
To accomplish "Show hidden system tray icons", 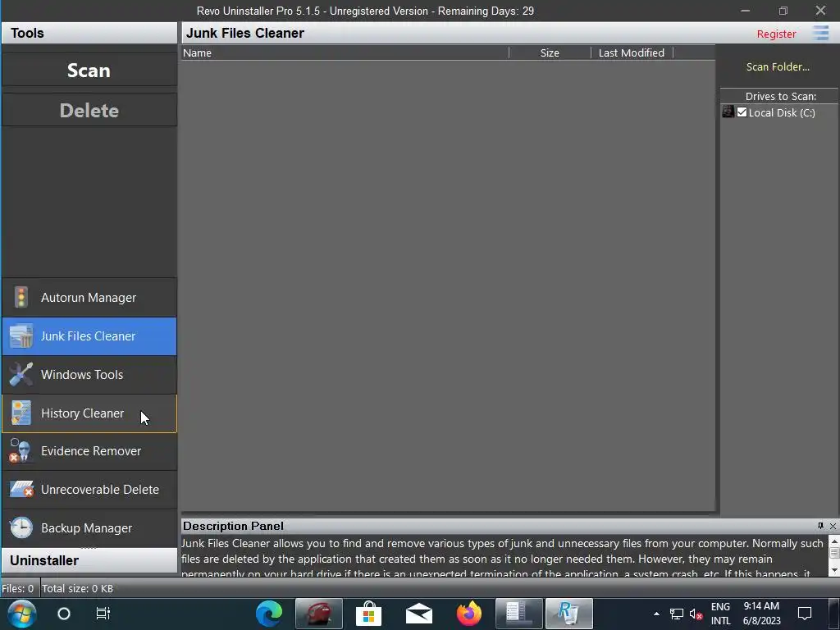I will [x=656, y=614].
